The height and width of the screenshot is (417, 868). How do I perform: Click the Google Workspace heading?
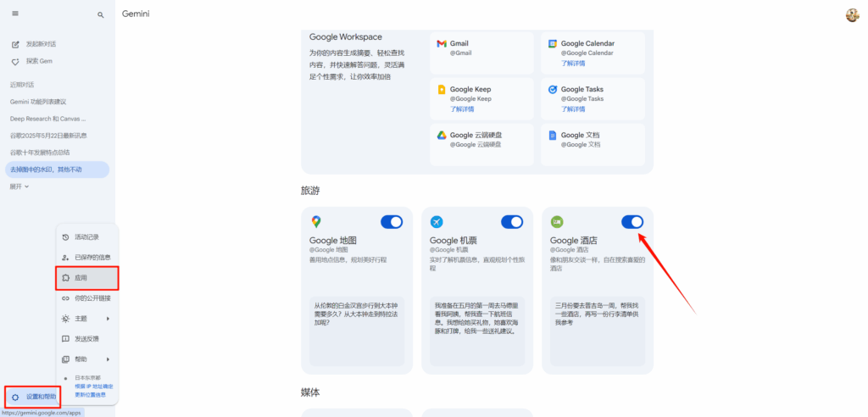(x=346, y=37)
